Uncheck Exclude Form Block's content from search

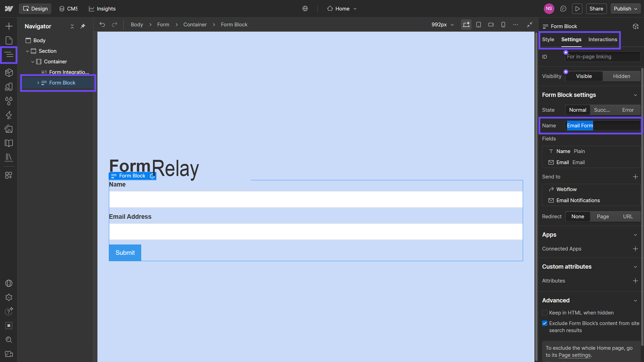click(x=545, y=323)
